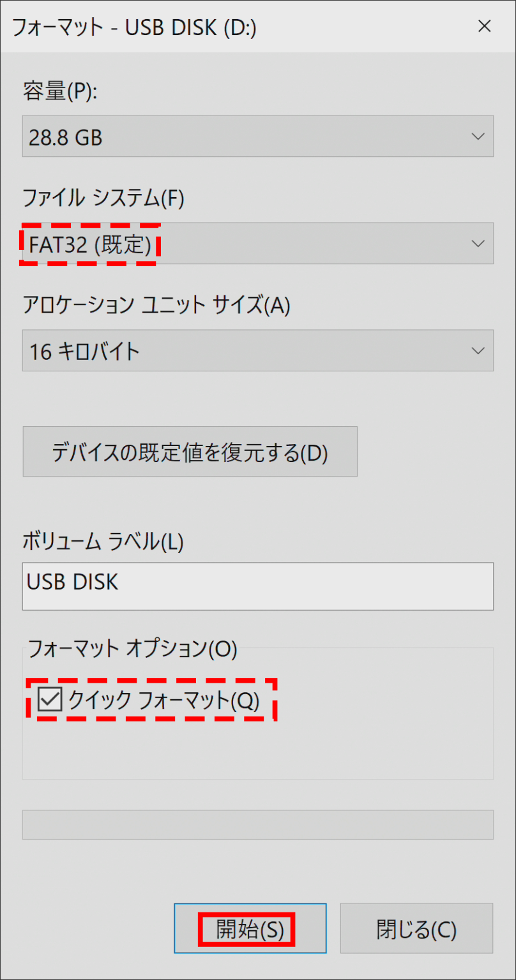Click the capacity dropdown chevron arrow
Screen dimensions: 516x980
coord(477,136)
